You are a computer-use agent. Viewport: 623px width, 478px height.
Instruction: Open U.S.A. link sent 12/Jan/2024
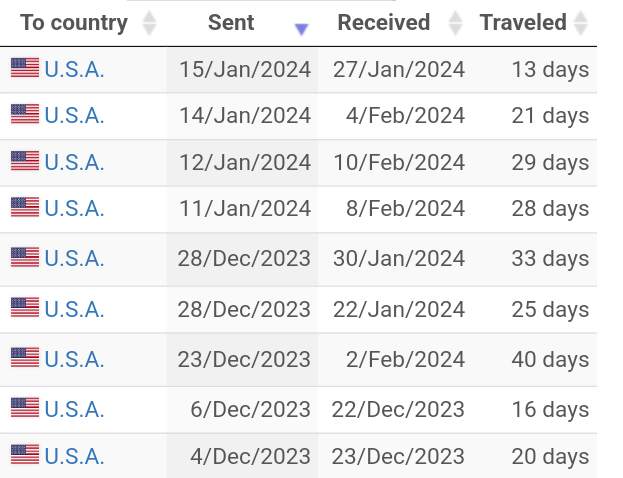click(x=74, y=163)
